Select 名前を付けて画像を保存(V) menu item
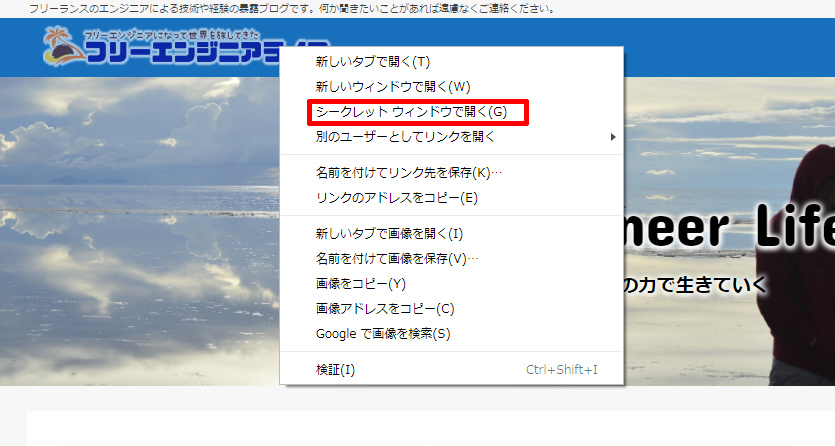The width and height of the screenshot is (835, 446). coord(397,259)
